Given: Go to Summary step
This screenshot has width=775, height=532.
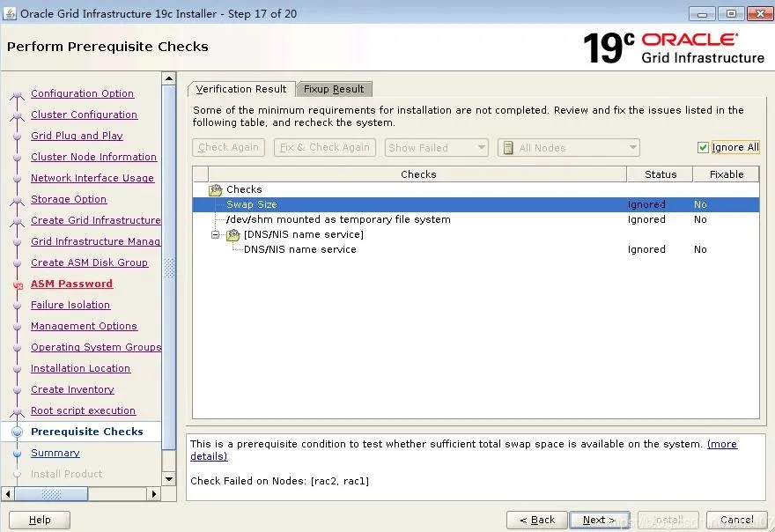Looking at the screenshot, I should coord(55,453).
